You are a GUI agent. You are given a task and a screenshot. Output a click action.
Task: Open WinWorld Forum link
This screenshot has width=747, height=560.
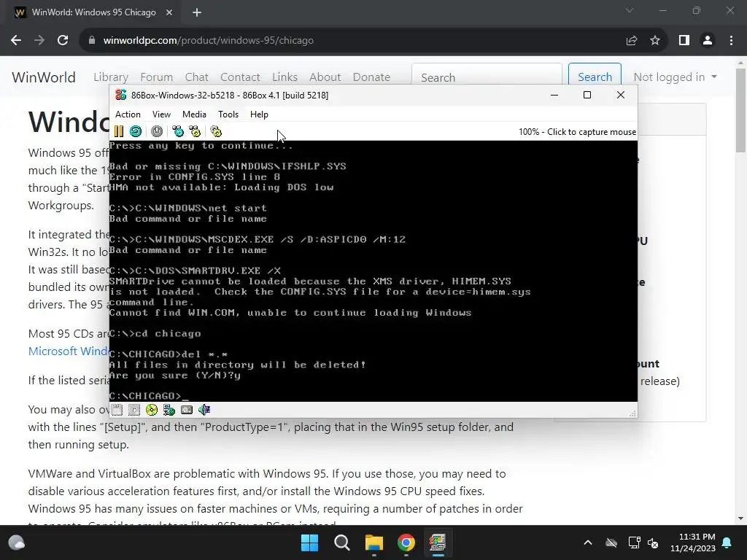pos(156,77)
